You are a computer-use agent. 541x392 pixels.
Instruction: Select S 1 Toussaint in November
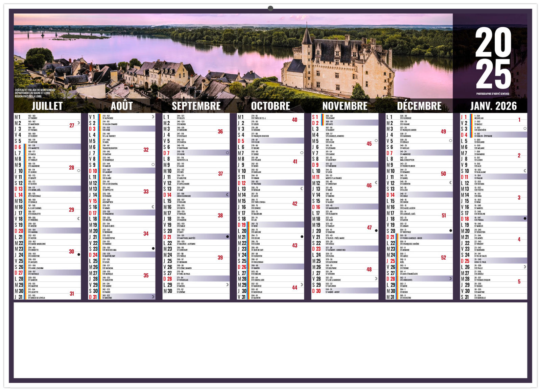345,117
